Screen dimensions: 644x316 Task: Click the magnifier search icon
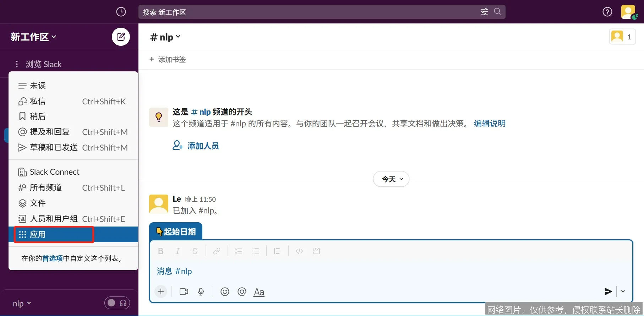coord(497,11)
